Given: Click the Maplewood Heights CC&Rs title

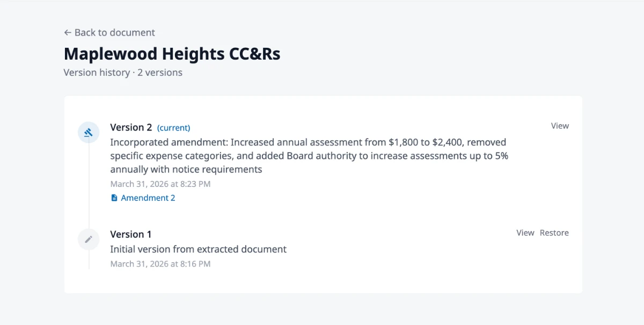Looking at the screenshot, I should tap(172, 54).
